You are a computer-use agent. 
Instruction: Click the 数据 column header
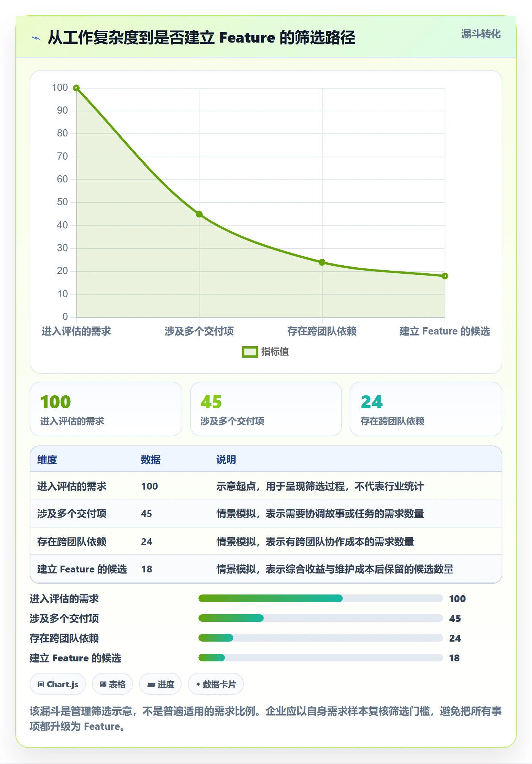pos(151,460)
